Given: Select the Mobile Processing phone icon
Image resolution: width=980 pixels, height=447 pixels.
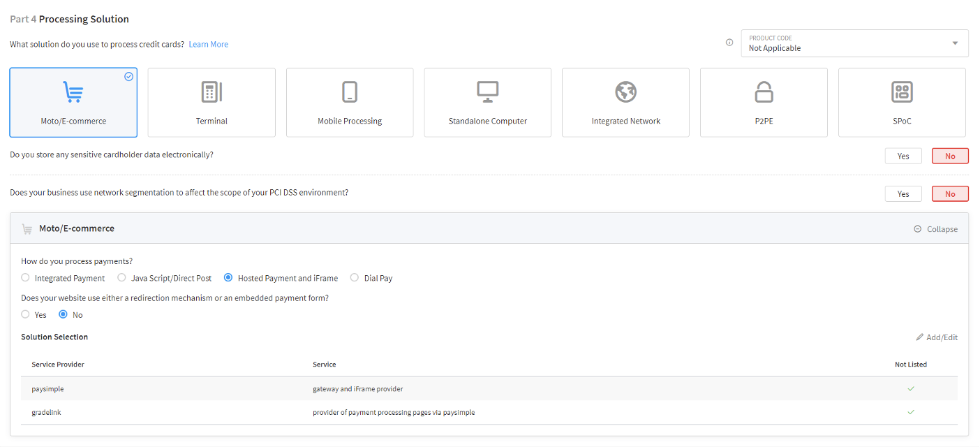Looking at the screenshot, I should click(350, 92).
